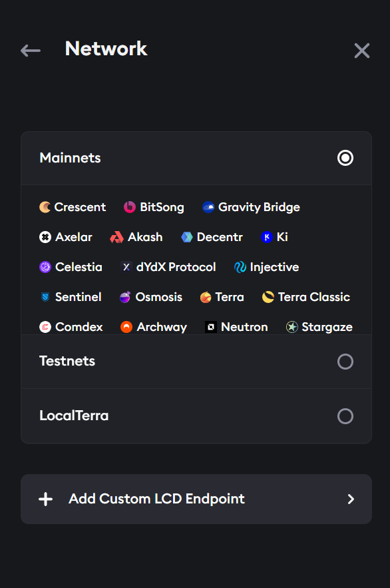The image size is (390, 588).
Task: Select the Injective wave icon
Action: coord(239,267)
